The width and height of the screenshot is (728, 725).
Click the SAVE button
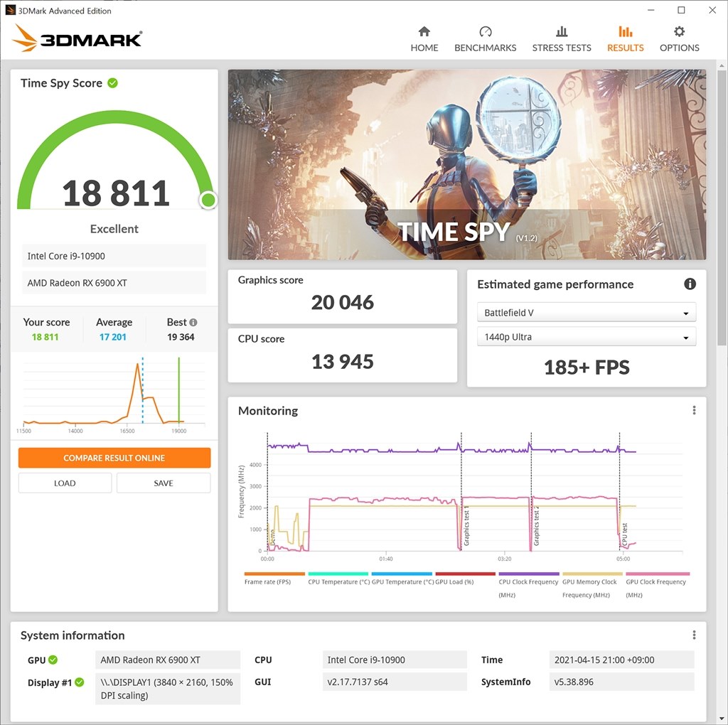pyautogui.click(x=164, y=483)
